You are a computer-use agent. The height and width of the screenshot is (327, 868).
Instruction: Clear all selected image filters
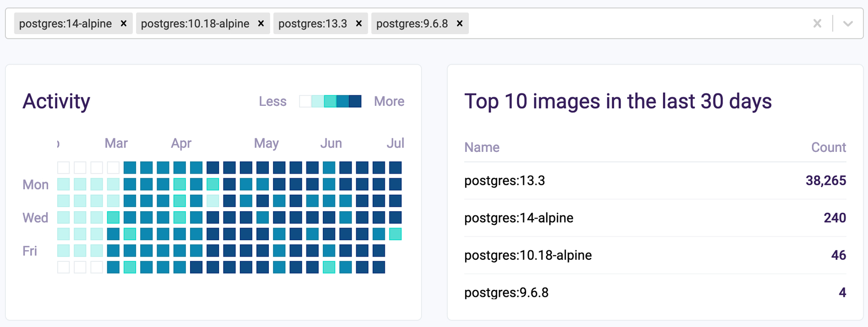pyautogui.click(x=817, y=23)
